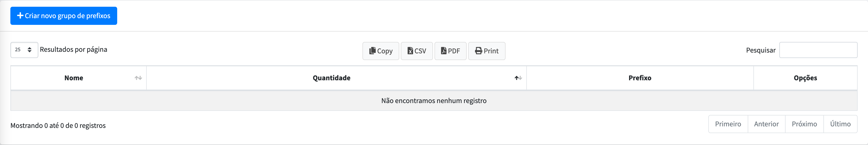
Task: Sort by Nome using sort arrows
Action: click(138, 78)
